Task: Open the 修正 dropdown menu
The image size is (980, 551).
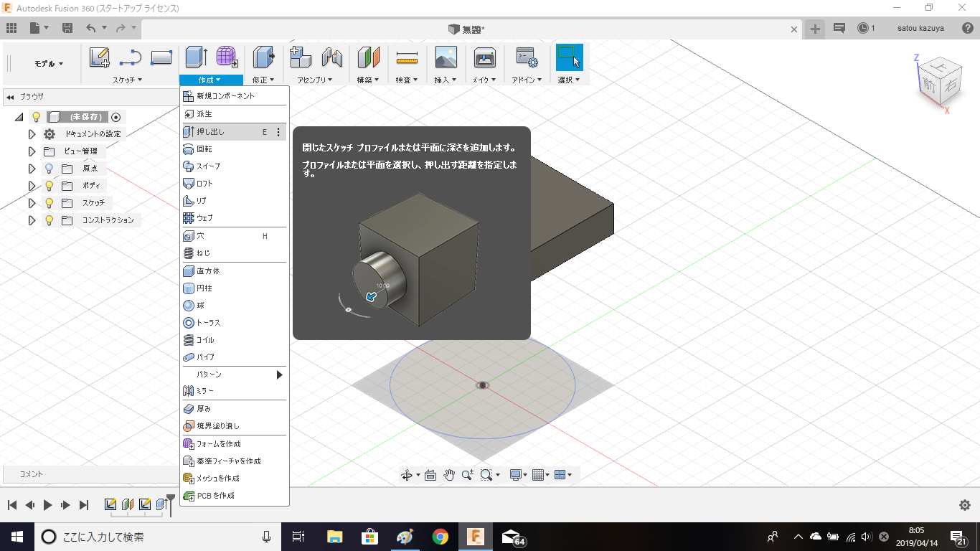Action: [x=264, y=80]
